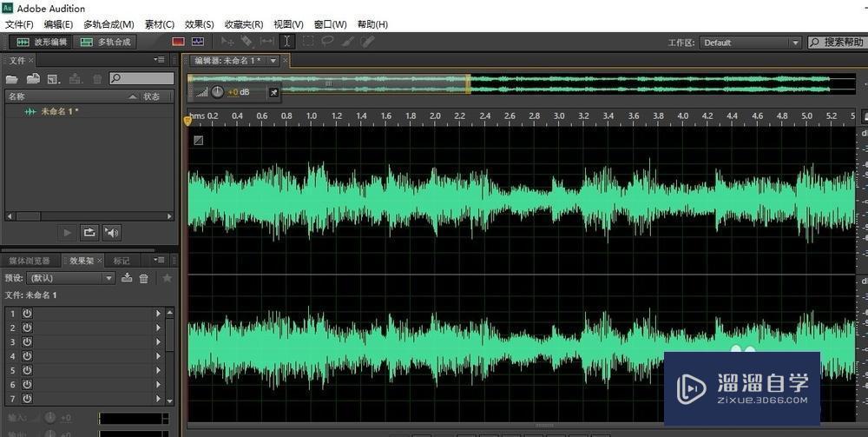This screenshot has height=437, width=868.
Task: Expand effect slot 7 arrow menu
Action: 158,398
